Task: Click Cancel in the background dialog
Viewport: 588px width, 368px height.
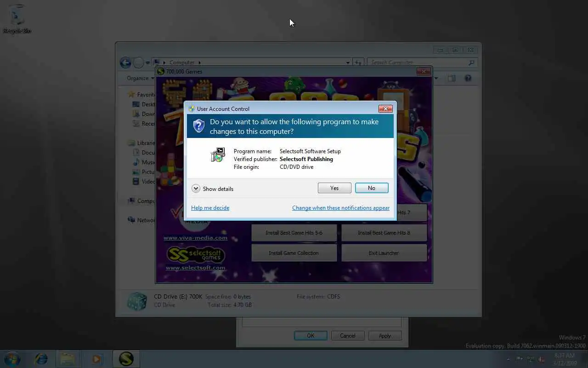Action: click(x=348, y=336)
